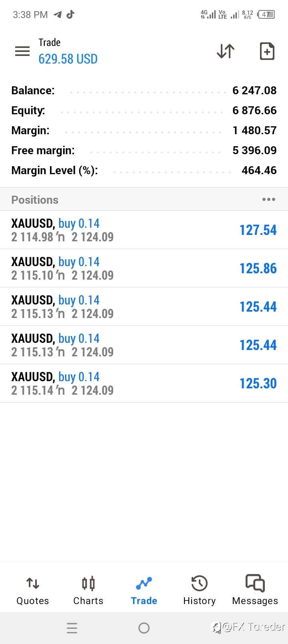Tap the sort arrows icon

coord(226,51)
